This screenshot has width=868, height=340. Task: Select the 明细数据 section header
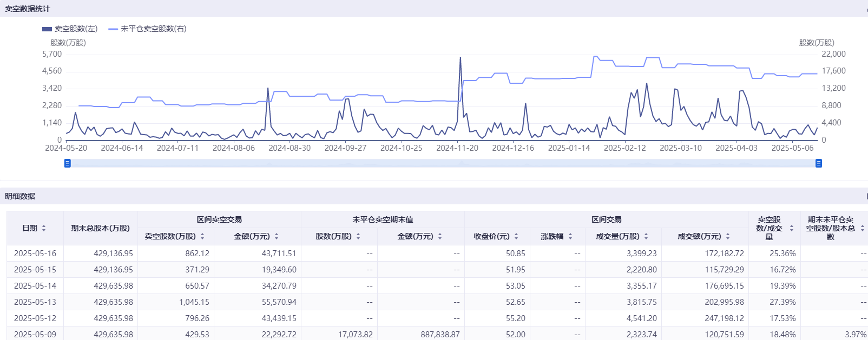[x=20, y=196]
